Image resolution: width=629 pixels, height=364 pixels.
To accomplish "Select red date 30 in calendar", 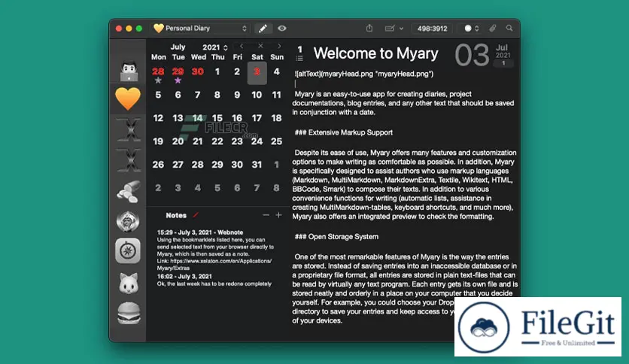I will coord(197,71).
